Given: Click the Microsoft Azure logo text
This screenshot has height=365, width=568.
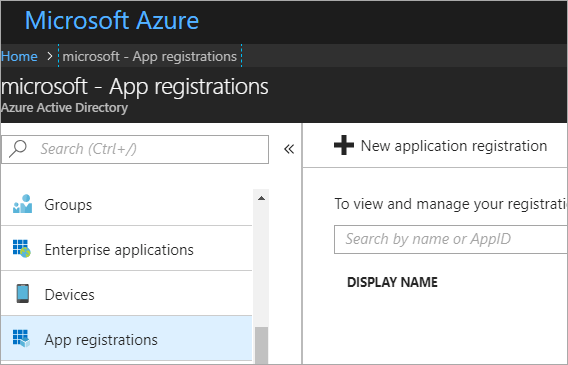Looking at the screenshot, I should 112,20.
